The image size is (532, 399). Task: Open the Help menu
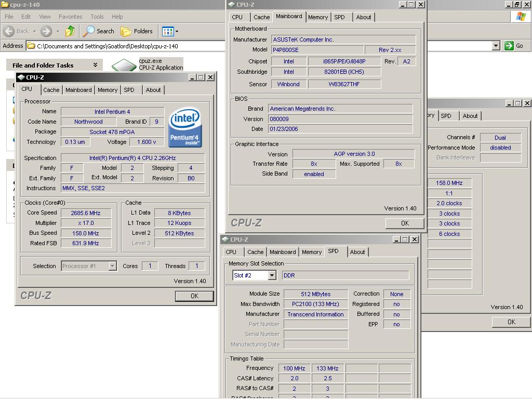click(117, 17)
